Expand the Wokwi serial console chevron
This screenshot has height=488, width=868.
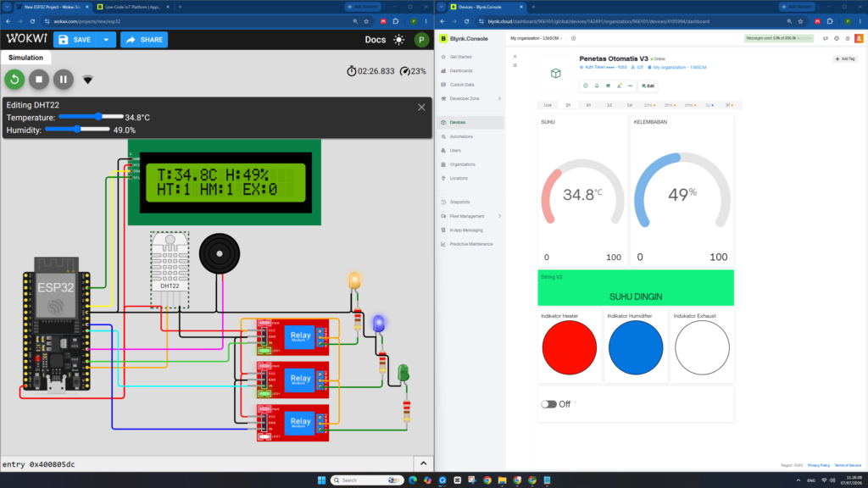[424, 463]
